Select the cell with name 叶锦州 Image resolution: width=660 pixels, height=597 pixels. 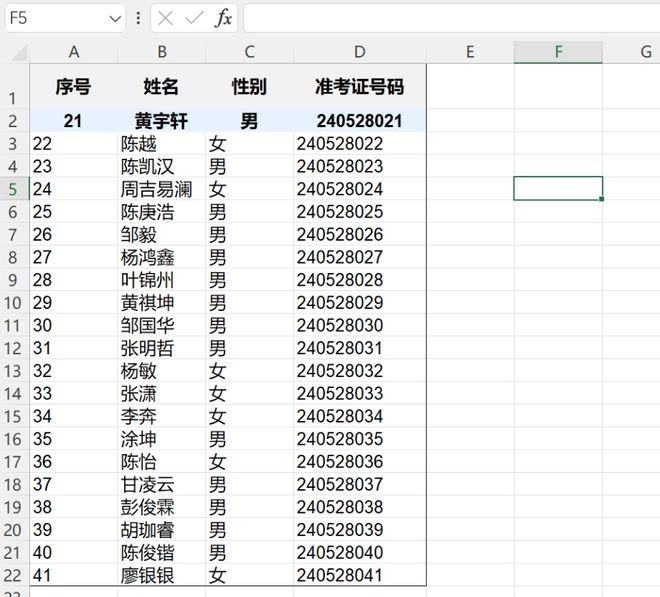162,280
